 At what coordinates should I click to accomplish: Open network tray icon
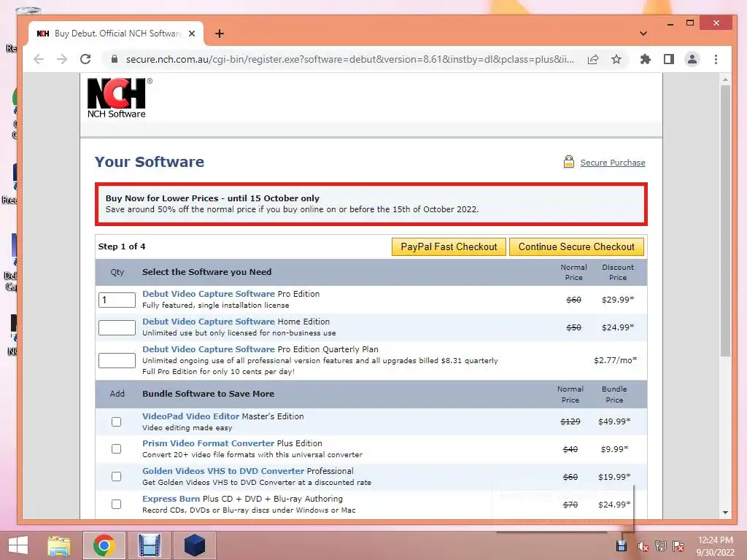pos(661,545)
